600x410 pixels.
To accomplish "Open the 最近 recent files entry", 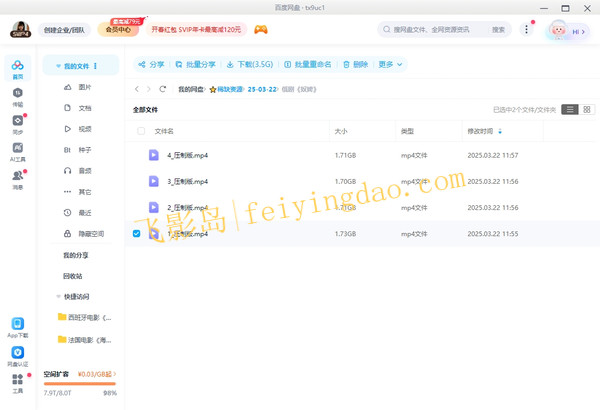I will click(78, 212).
